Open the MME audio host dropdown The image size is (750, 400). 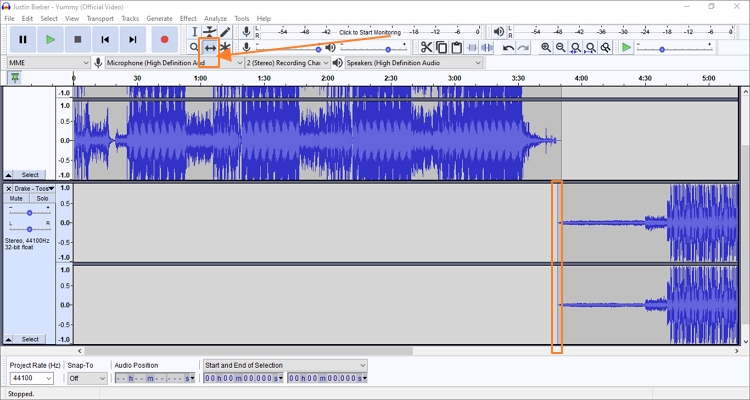[49, 63]
